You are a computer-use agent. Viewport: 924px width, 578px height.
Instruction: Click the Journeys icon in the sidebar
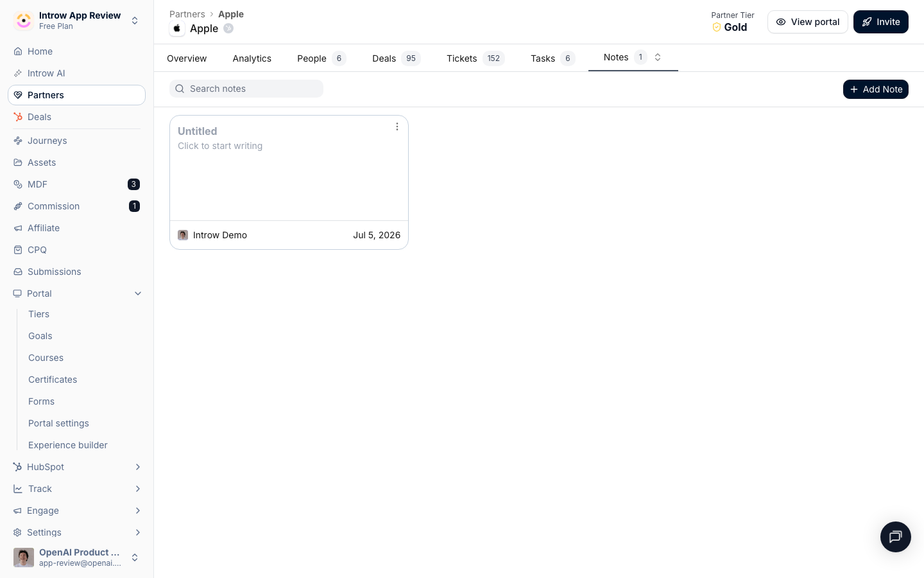(18, 141)
